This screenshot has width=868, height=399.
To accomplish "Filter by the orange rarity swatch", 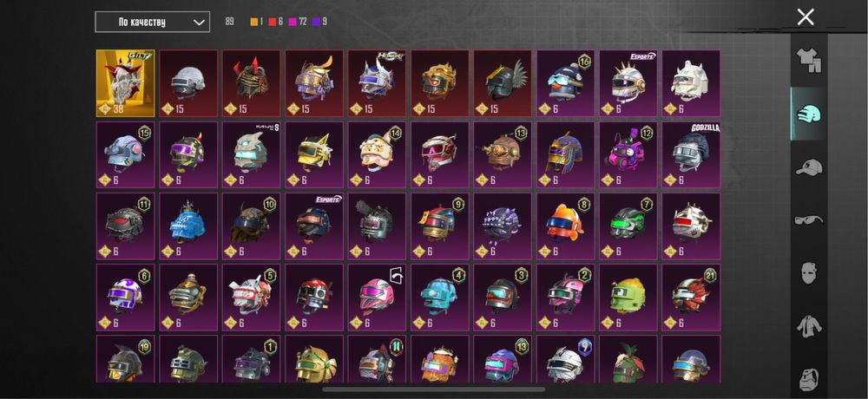I will 254,23.
